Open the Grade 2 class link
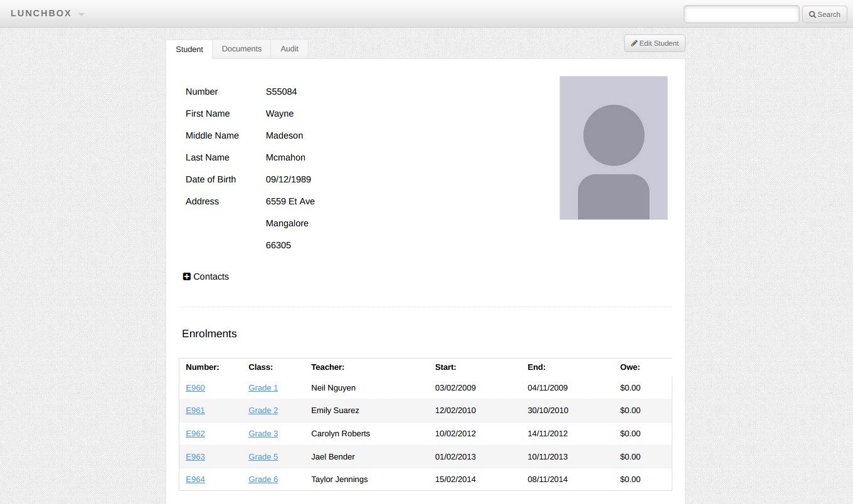Screen dimensions: 853x504 [263, 411]
